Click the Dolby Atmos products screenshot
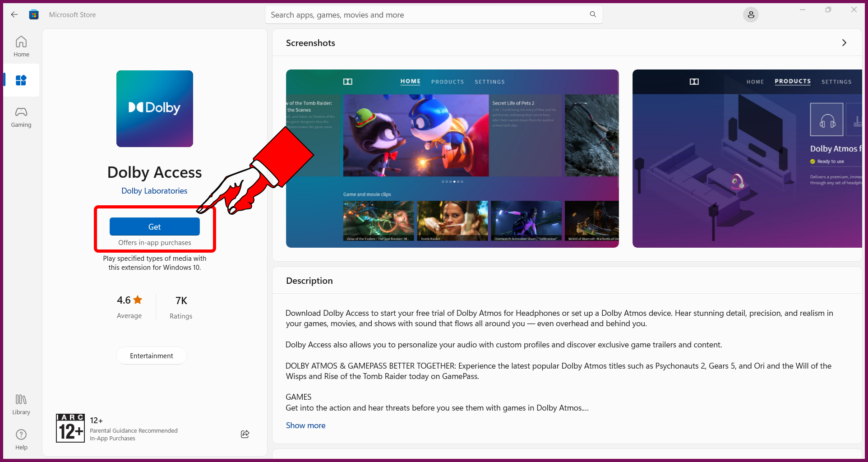This screenshot has width=868, height=462. pos(747,158)
